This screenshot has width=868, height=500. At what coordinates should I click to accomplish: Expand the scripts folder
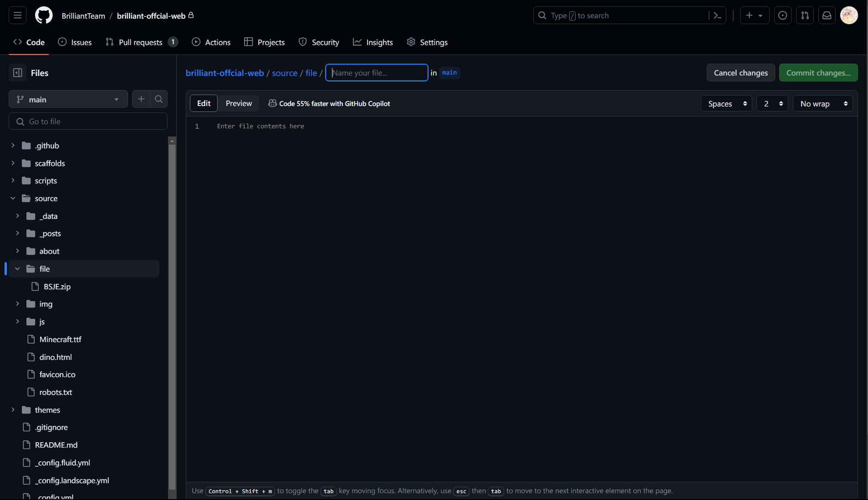[13, 181]
